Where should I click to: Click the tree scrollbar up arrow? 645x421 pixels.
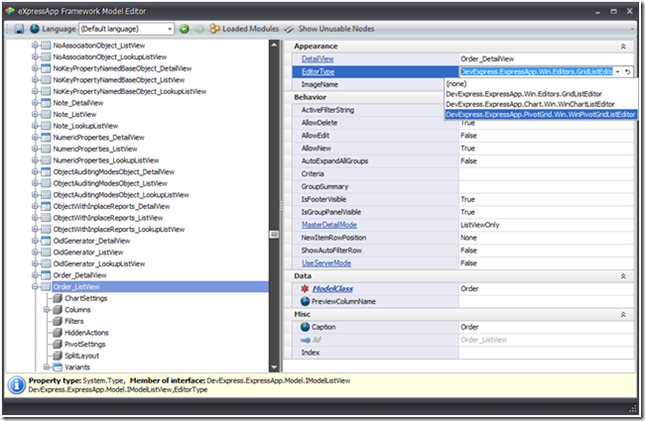coord(274,44)
